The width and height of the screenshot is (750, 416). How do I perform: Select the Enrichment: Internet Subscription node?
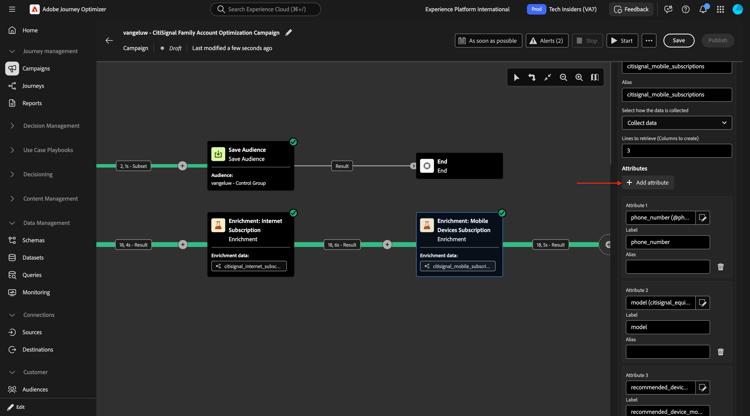coord(251,244)
